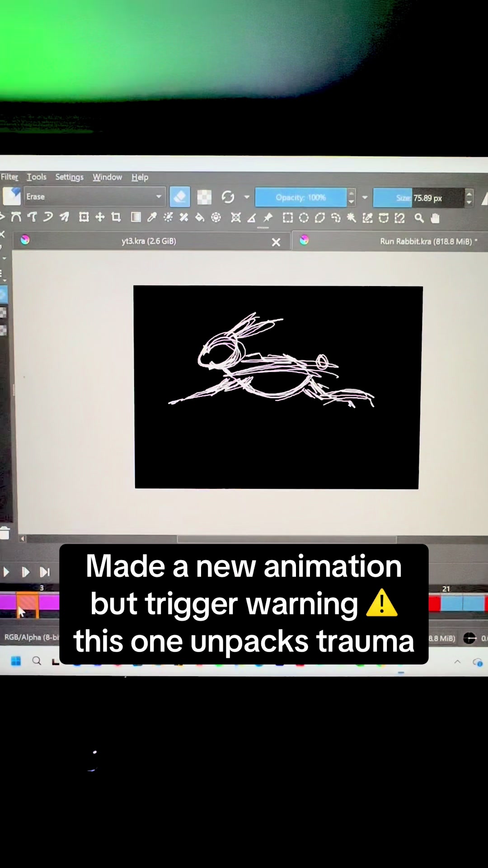The width and height of the screenshot is (488, 868).
Task: Open the brush preset chooser icon
Action: (12, 196)
